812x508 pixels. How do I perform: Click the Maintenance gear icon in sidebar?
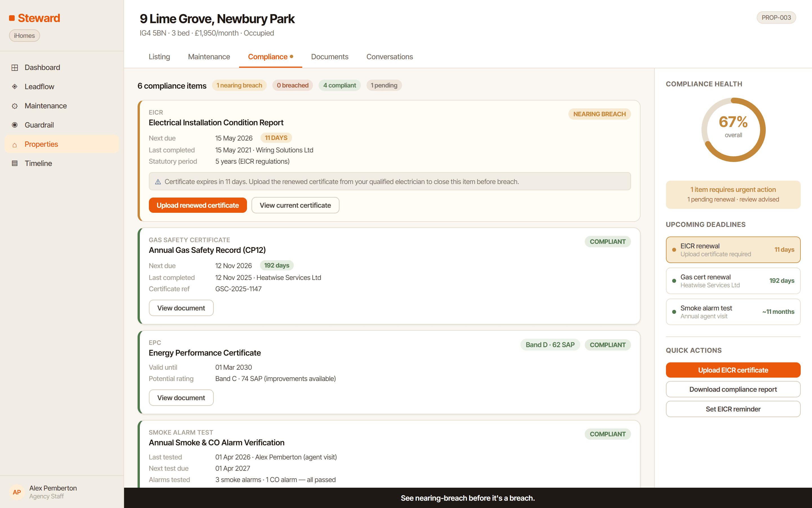(x=15, y=106)
